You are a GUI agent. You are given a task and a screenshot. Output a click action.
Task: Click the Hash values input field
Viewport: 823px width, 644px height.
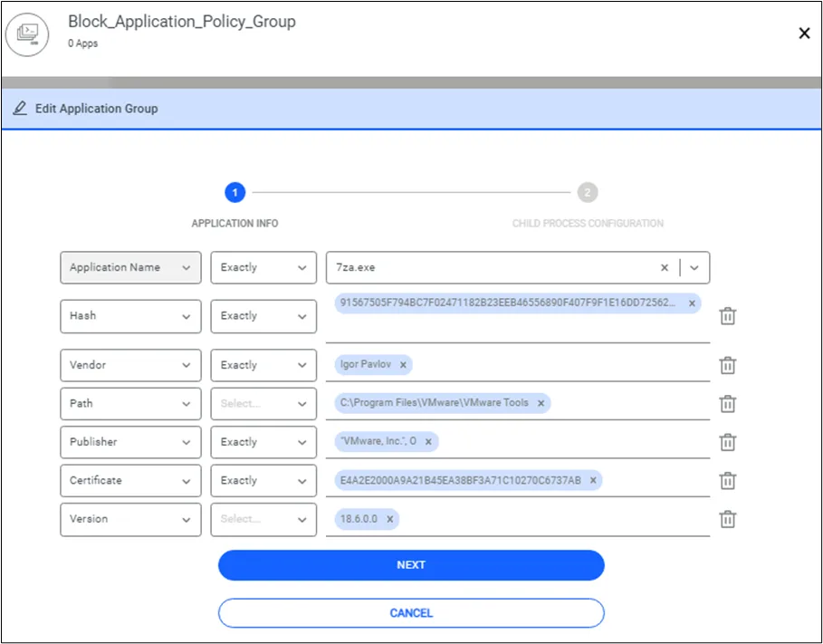[518, 317]
